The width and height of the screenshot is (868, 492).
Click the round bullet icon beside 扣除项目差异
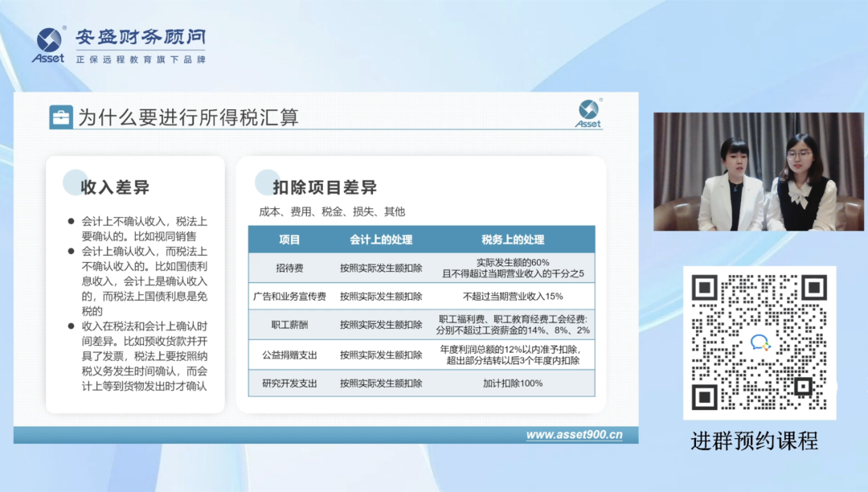click(x=267, y=182)
